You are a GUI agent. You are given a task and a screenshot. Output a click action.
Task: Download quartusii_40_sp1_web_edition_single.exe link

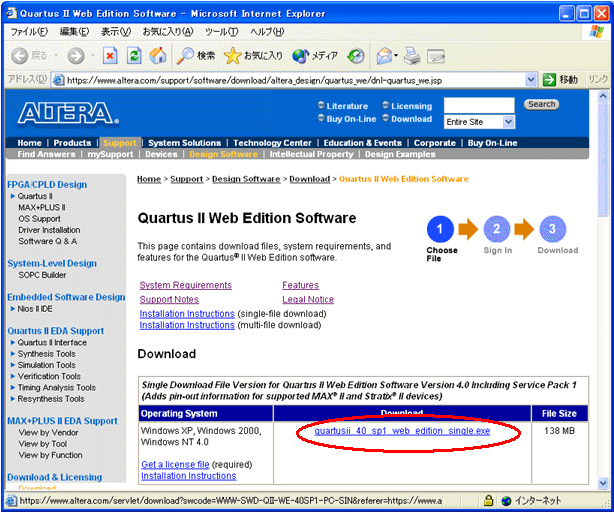click(402, 431)
